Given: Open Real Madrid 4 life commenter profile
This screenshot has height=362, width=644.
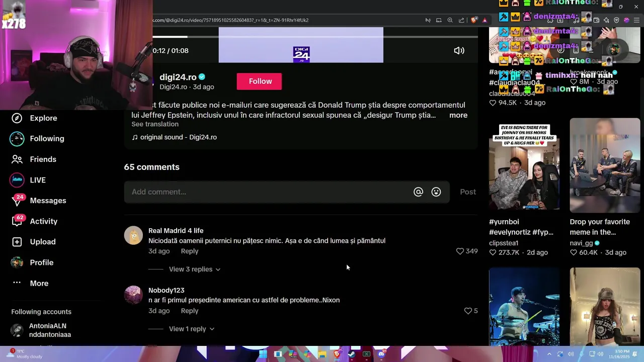Looking at the screenshot, I should click(176, 231).
